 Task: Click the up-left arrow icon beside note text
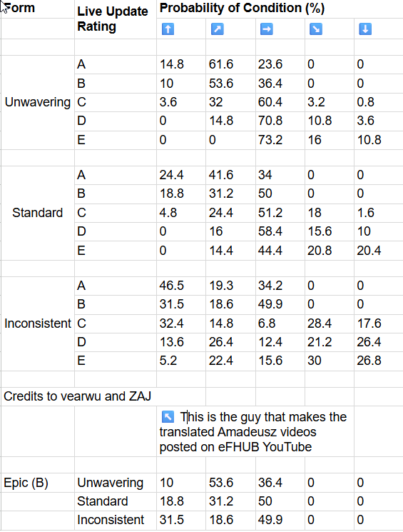168,416
